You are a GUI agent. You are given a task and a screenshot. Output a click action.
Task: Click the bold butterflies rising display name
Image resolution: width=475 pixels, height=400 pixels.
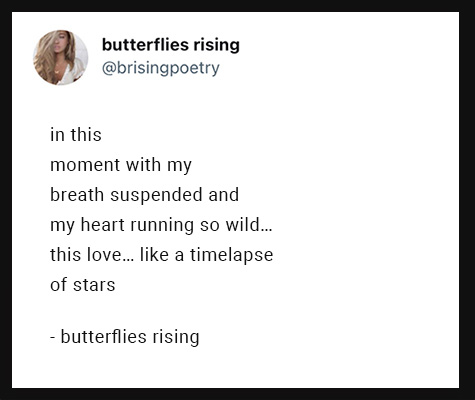[171, 45]
